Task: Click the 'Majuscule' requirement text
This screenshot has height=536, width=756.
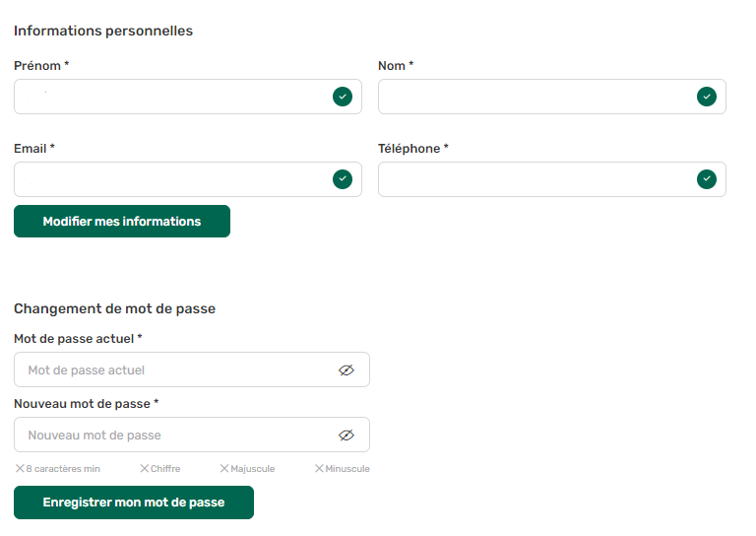Action: pos(253,469)
